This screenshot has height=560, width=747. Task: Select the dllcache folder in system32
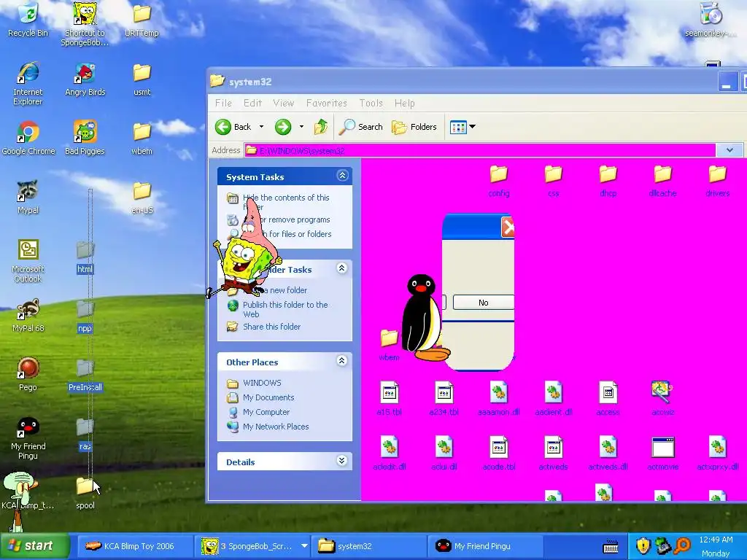click(662, 181)
